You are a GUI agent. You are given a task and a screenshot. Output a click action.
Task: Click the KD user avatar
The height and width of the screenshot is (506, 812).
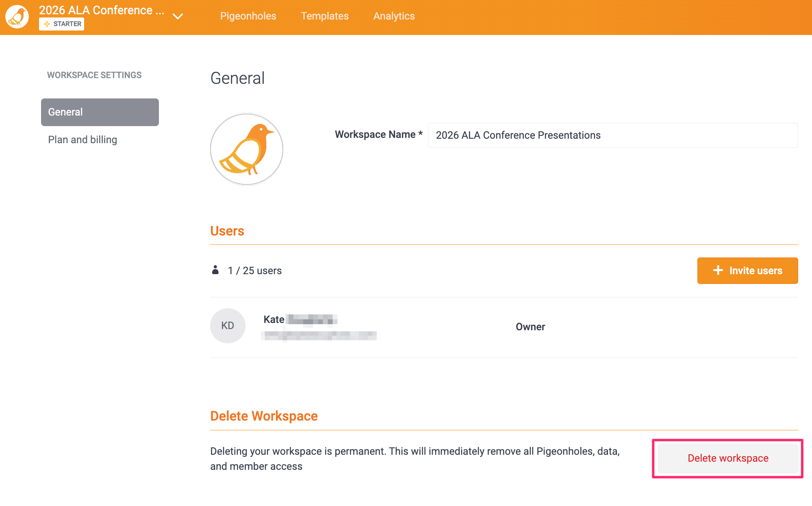(x=228, y=326)
